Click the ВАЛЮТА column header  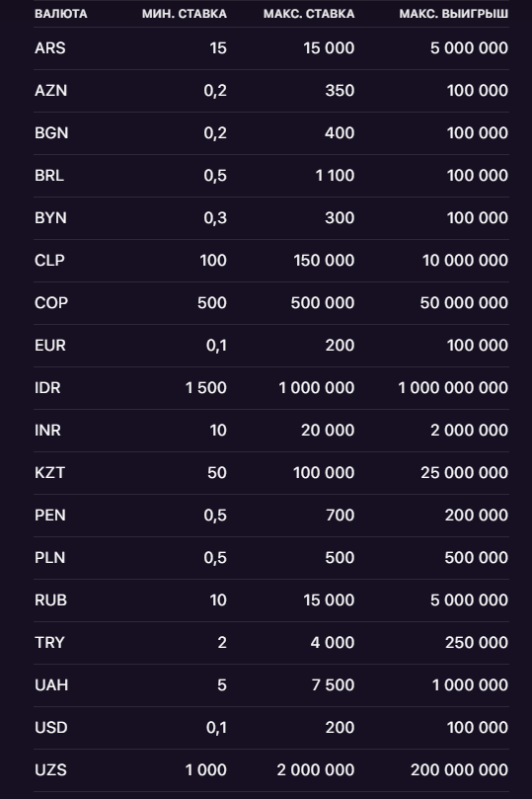60,14
